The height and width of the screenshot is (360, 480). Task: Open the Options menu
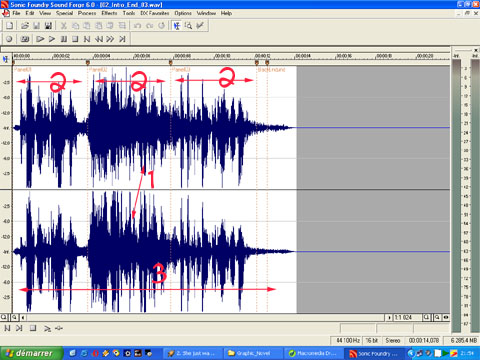[x=183, y=13]
